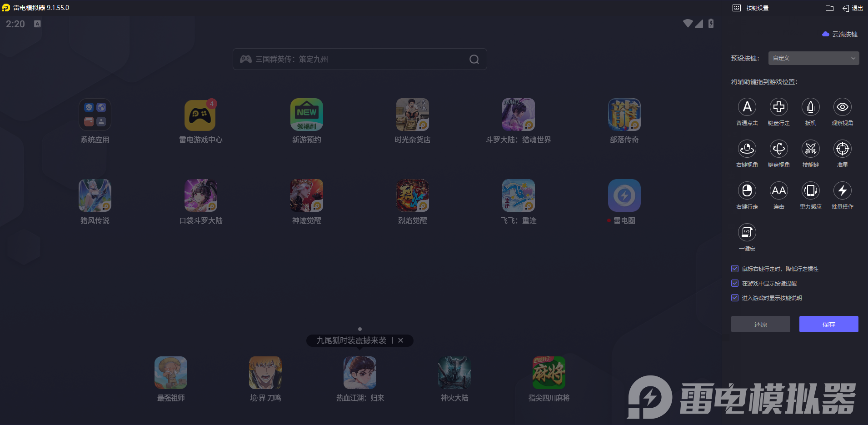Click the search magnifier icon

(474, 60)
